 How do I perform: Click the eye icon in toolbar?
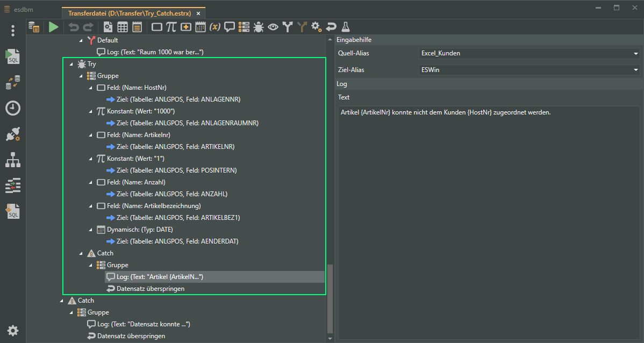[x=273, y=27]
